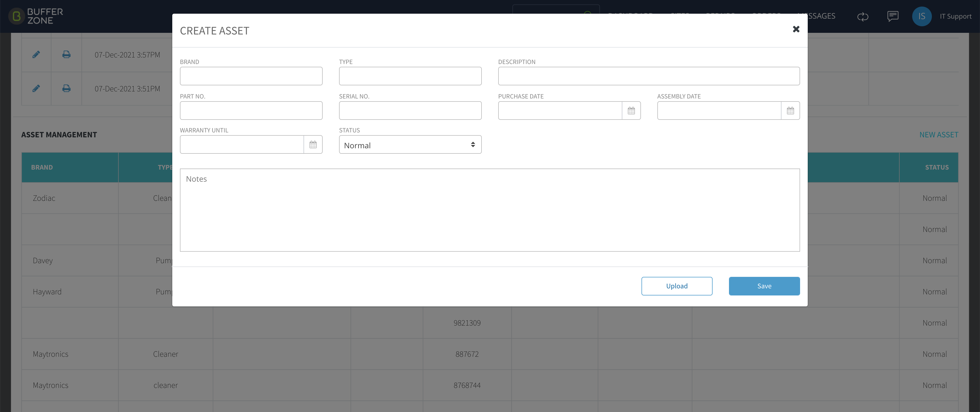This screenshot has height=412, width=980.
Task: Click the Brand input field
Action: (x=251, y=76)
